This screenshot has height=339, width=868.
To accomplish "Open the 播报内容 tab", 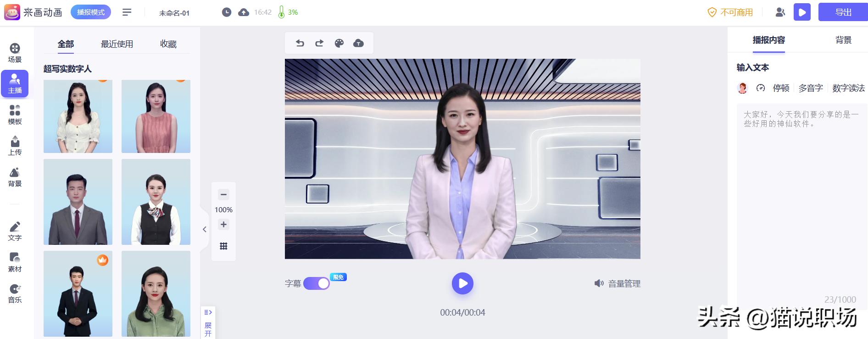I will (769, 40).
